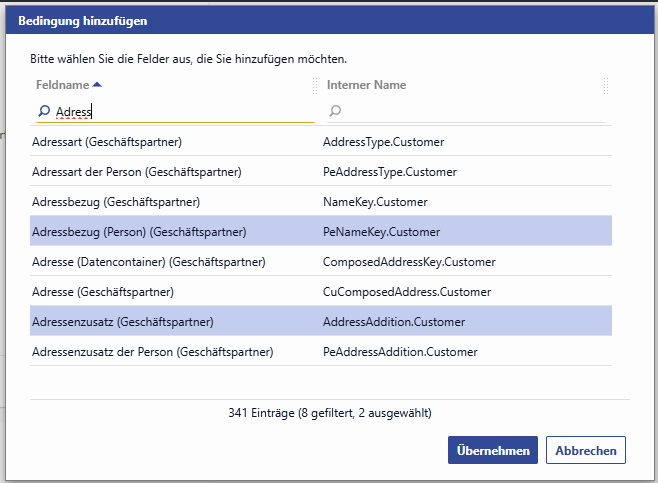The image size is (658, 483).
Task: Select Adressart der Person (Geschäftspartner) row
Action: pyautogui.click(x=321, y=172)
